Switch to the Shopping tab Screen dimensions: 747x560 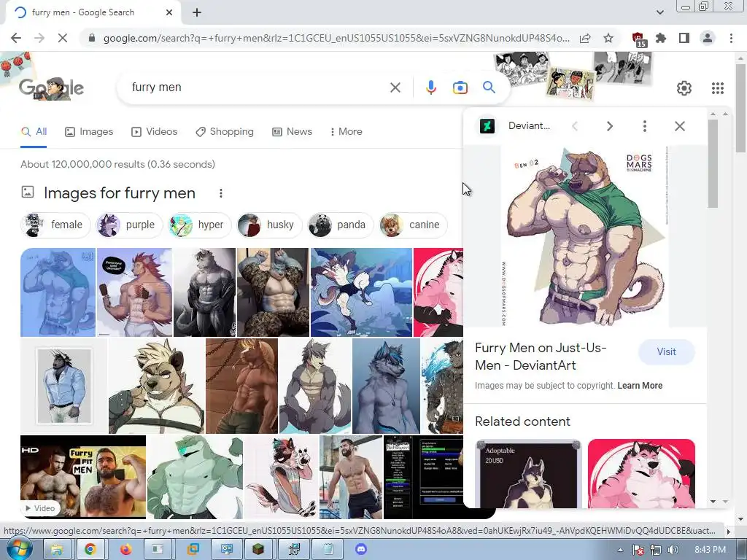[x=225, y=132]
